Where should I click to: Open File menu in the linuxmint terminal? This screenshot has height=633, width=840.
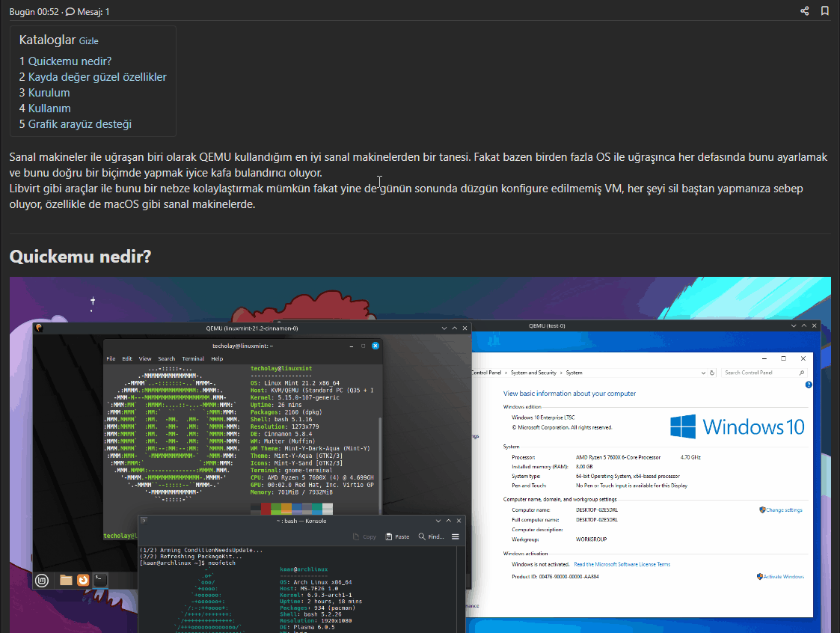pyautogui.click(x=111, y=358)
